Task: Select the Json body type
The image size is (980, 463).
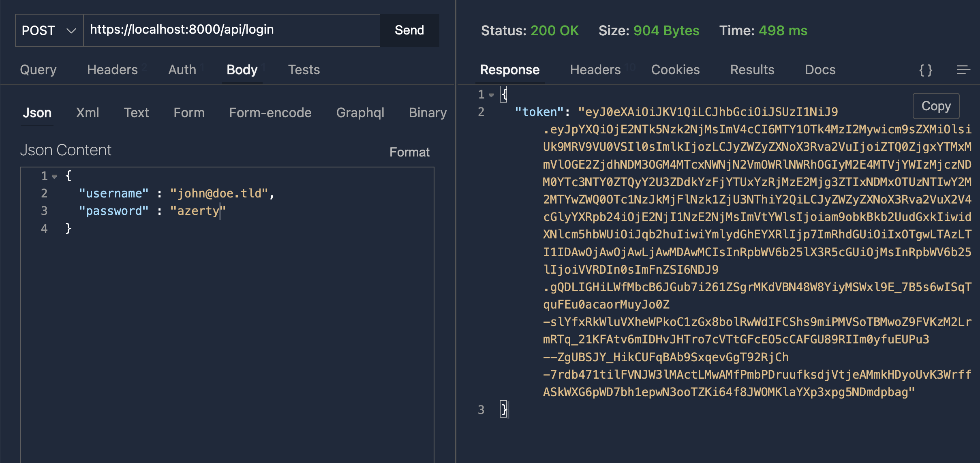Action: tap(37, 113)
